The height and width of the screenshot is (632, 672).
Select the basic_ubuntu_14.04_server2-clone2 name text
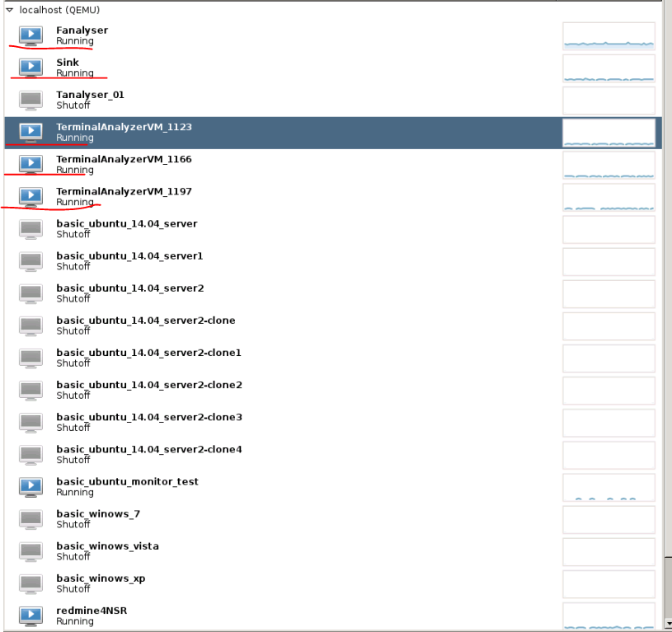(149, 385)
